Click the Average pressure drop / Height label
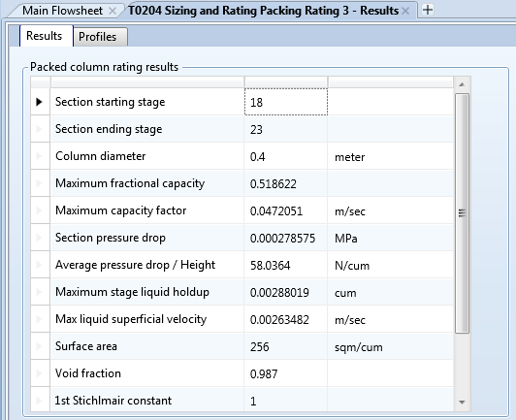The height and width of the screenshot is (420, 516). (x=135, y=265)
